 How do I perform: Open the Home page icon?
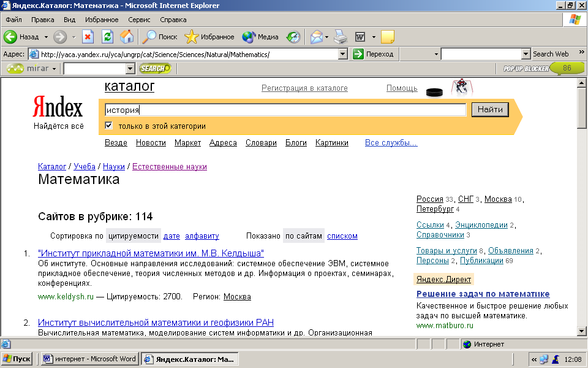[127, 37]
